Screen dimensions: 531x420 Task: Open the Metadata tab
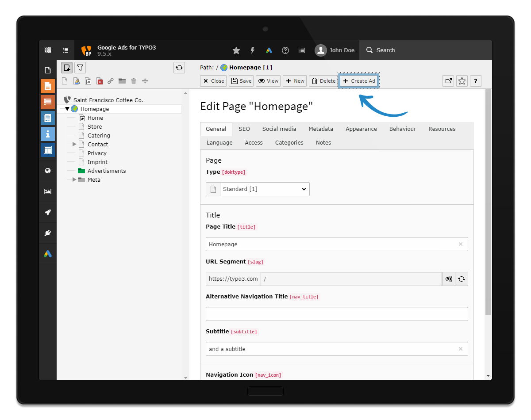tap(321, 129)
